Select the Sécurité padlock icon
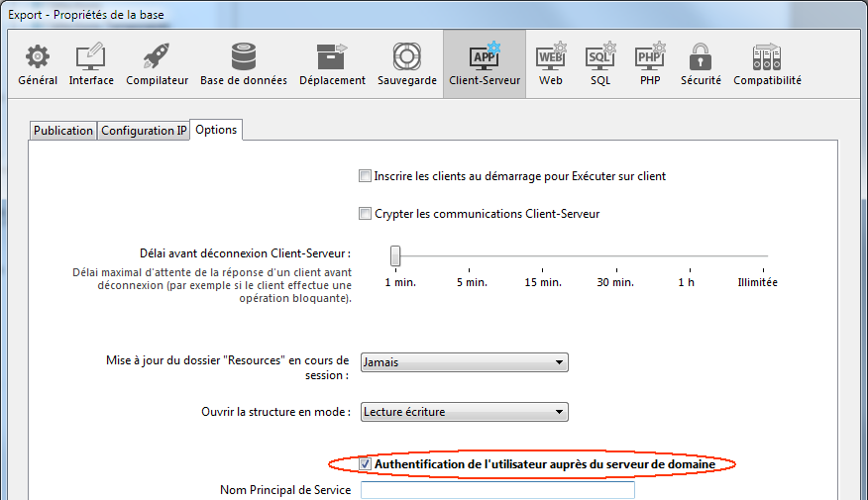Image resolution: width=868 pixels, height=500 pixels. (701, 64)
